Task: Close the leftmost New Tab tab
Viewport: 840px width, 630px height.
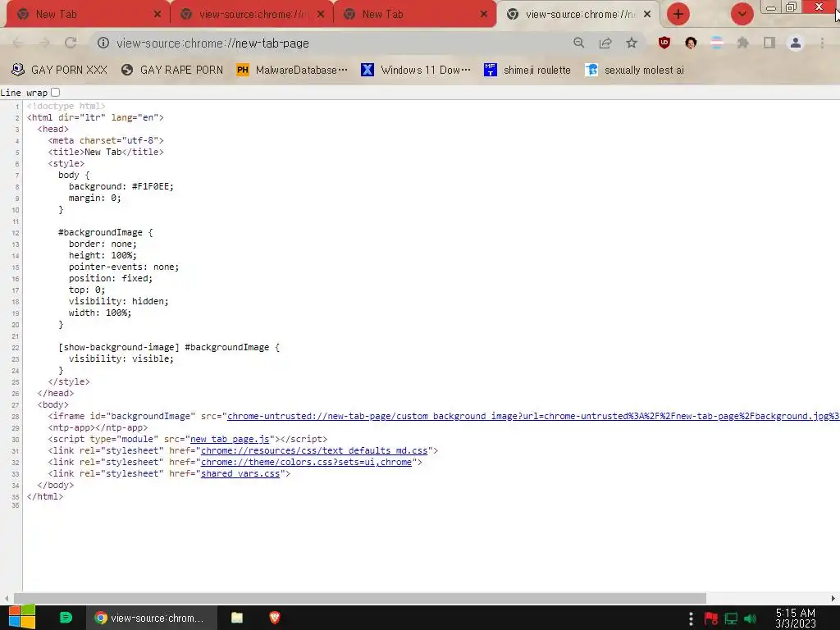Action: coord(157,15)
